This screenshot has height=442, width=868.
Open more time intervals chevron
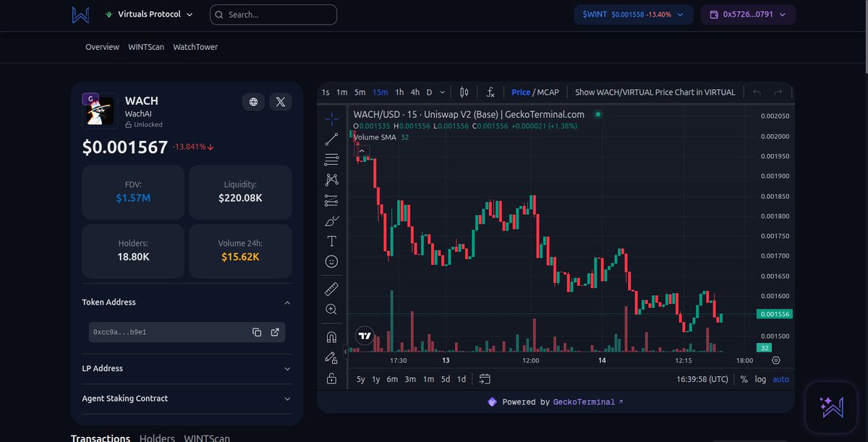click(x=442, y=93)
